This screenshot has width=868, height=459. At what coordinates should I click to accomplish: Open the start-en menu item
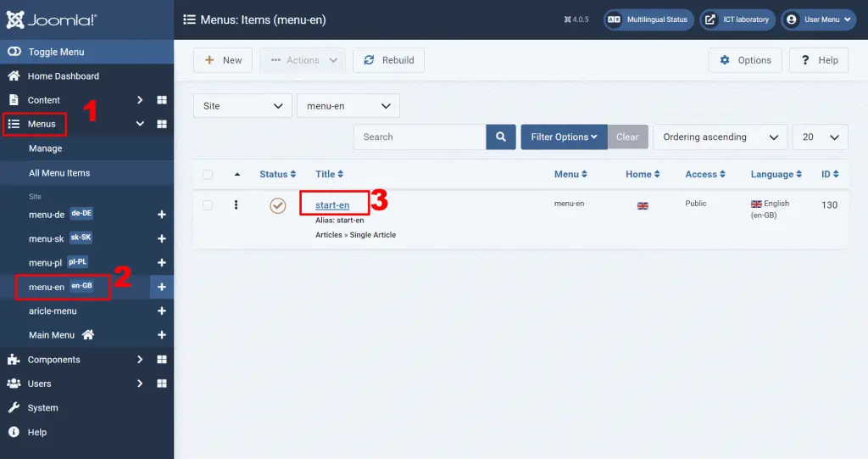coord(332,205)
